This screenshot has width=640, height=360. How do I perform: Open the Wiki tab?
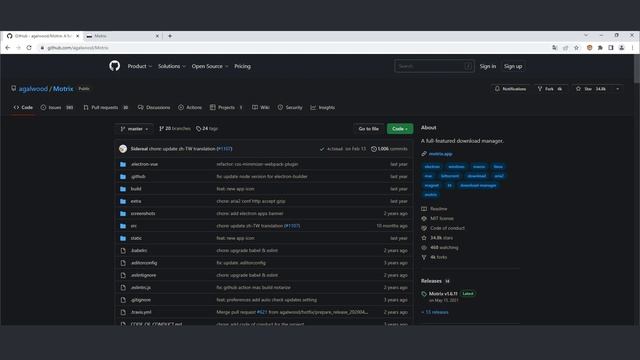pos(261,107)
